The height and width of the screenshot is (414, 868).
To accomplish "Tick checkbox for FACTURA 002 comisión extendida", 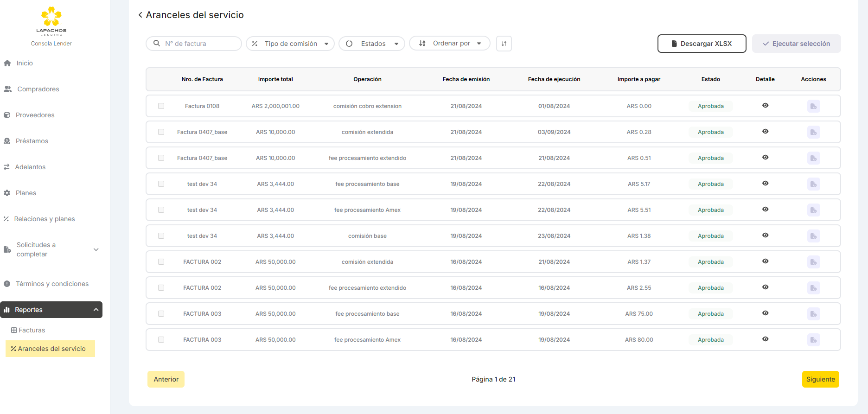I will point(161,262).
